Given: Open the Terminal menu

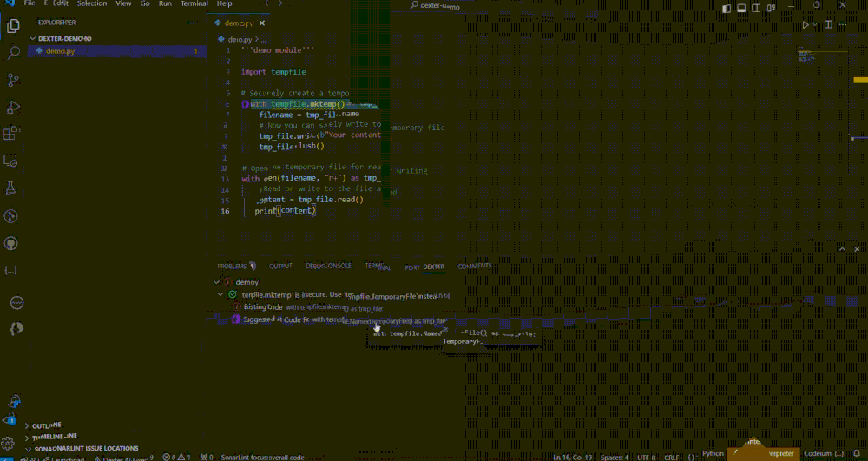Looking at the screenshot, I should click(194, 4).
